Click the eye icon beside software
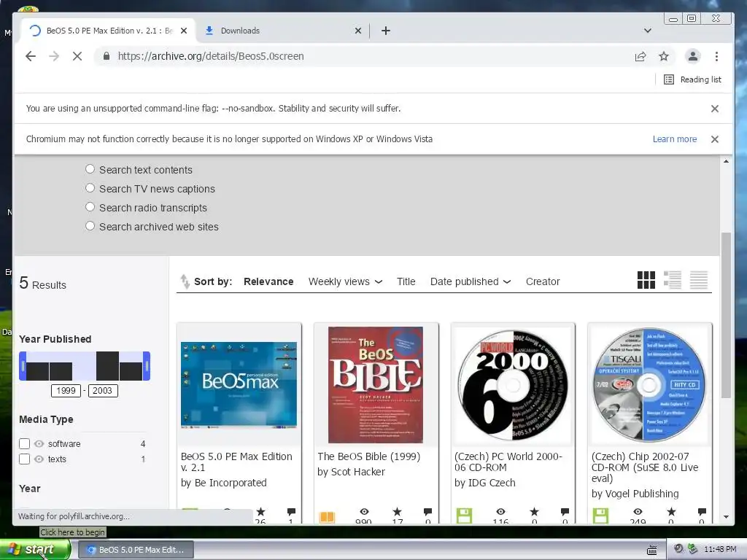747x560 pixels. 39,444
